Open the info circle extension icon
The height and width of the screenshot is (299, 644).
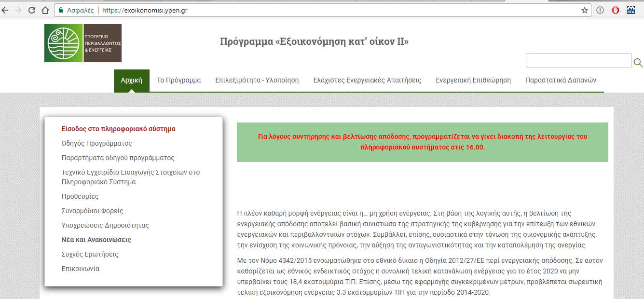point(600,10)
